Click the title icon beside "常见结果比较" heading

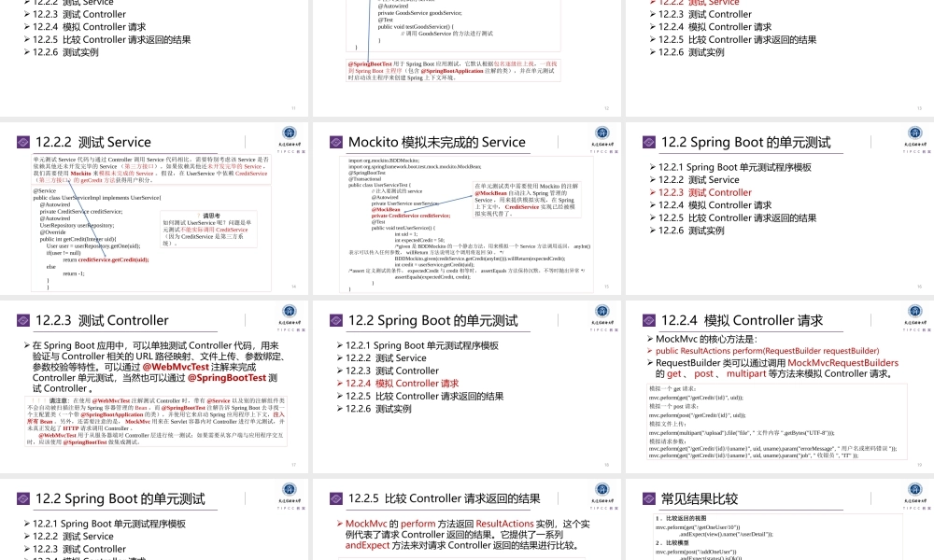pos(649,499)
